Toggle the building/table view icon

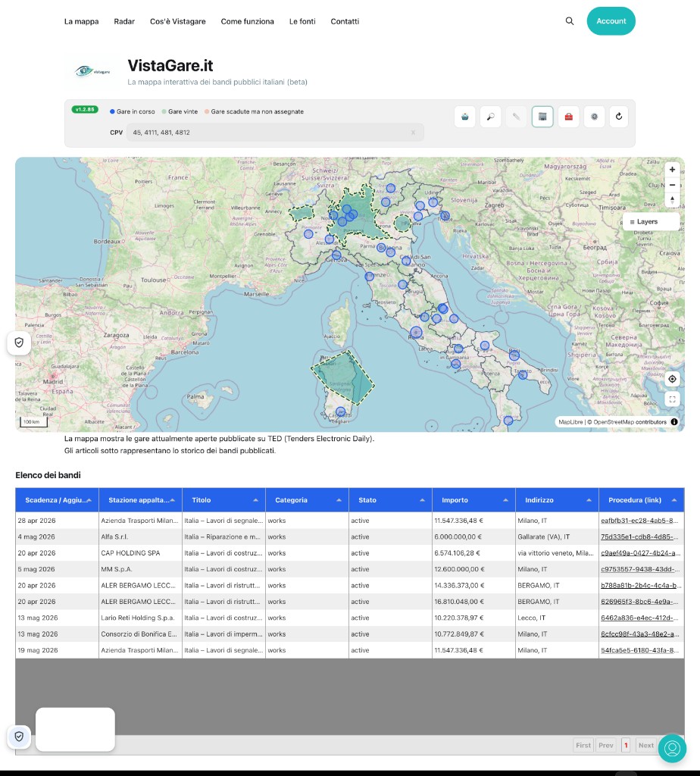pyautogui.click(x=542, y=117)
